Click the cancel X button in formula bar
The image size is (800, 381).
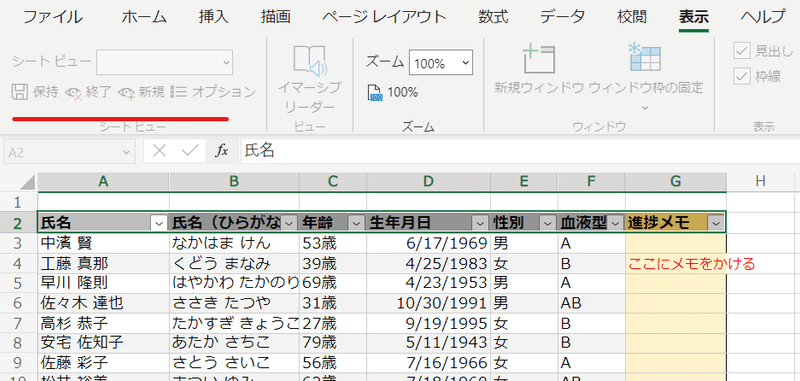pos(160,151)
